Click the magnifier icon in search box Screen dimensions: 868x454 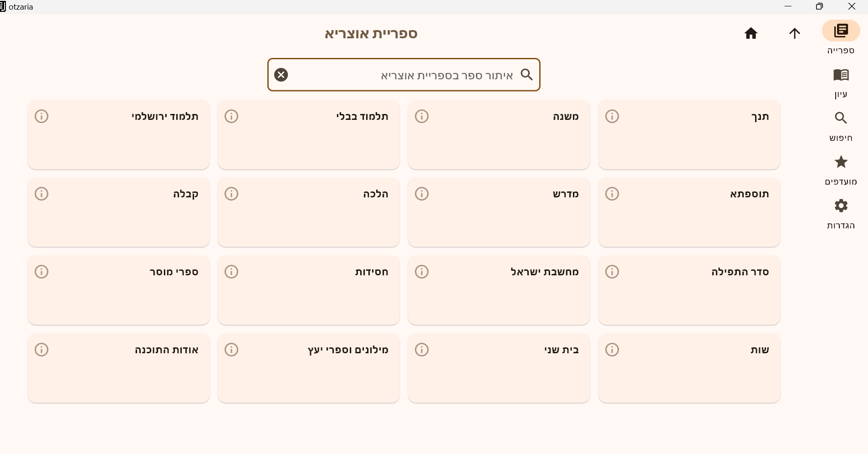(x=527, y=75)
